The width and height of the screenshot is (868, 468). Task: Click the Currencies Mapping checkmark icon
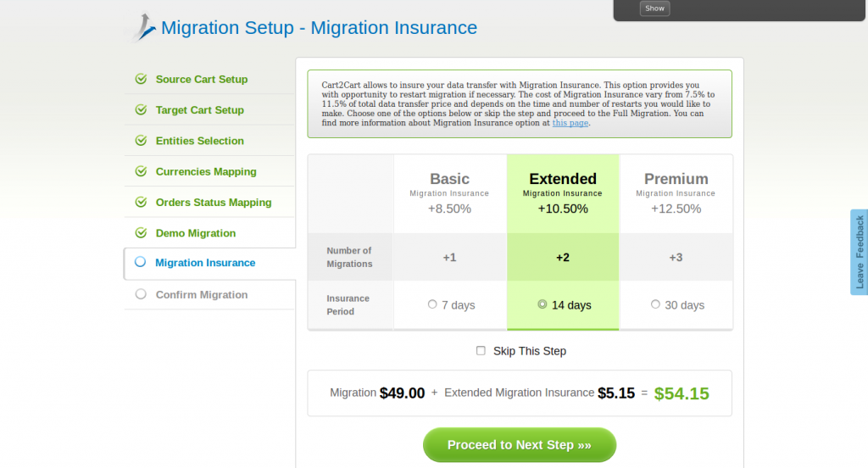pyautogui.click(x=141, y=171)
